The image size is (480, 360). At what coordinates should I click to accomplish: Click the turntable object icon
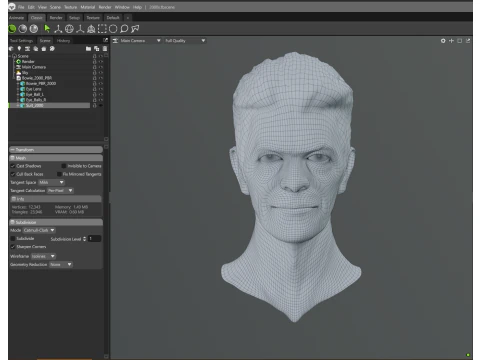coord(36,49)
